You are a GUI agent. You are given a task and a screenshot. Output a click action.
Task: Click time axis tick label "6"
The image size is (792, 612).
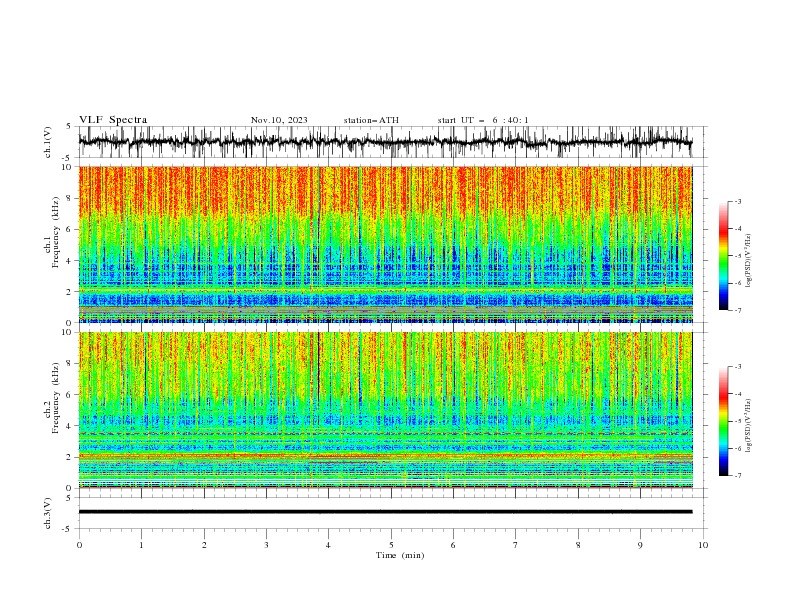[x=453, y=545]
